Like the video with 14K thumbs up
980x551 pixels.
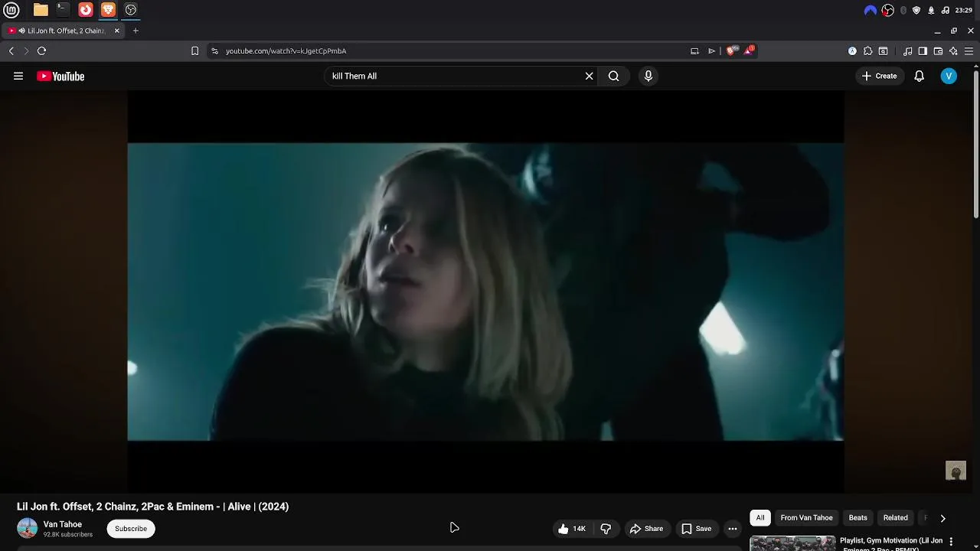[572, 529]
